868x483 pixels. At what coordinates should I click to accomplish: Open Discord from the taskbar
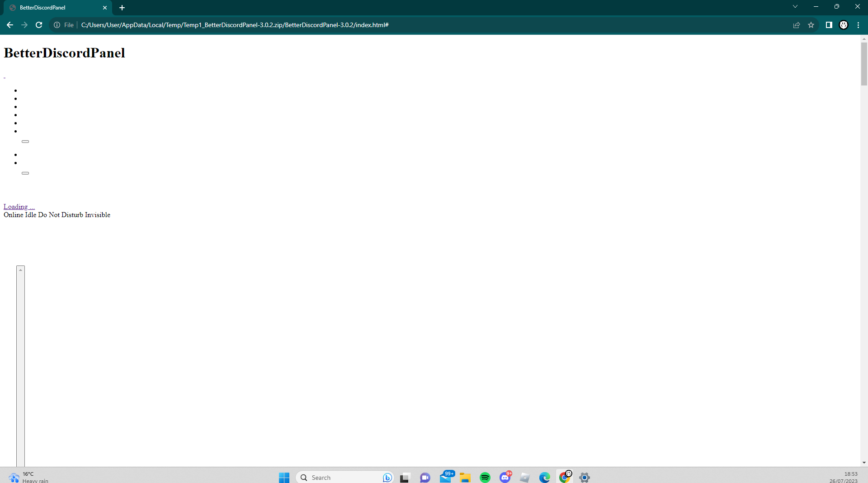(505, 477)
